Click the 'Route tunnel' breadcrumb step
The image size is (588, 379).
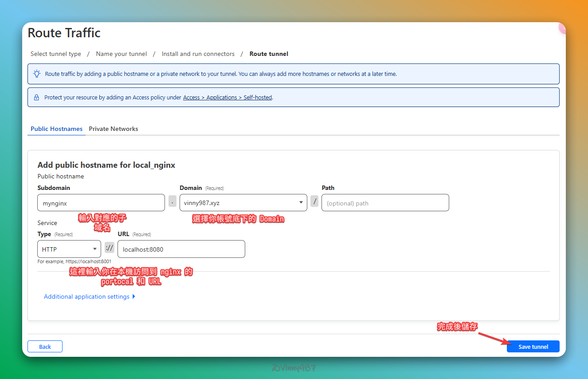click(269, 54)
